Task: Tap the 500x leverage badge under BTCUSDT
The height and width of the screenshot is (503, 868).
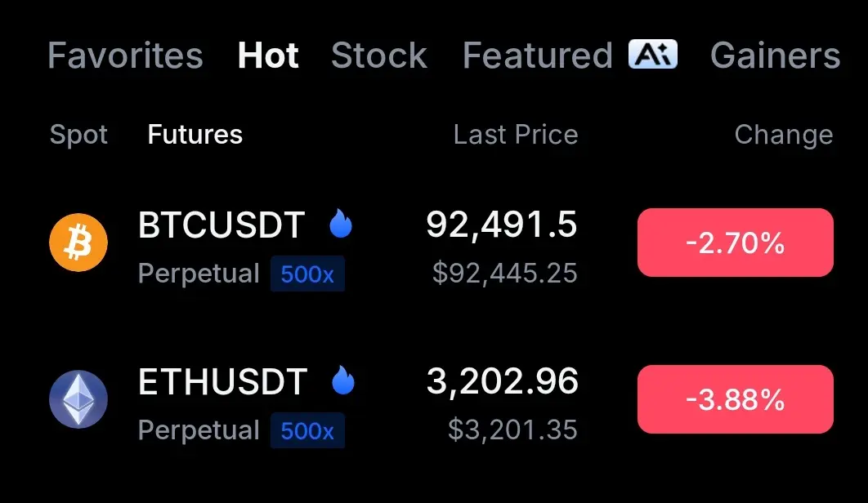Action: point(307,274)
